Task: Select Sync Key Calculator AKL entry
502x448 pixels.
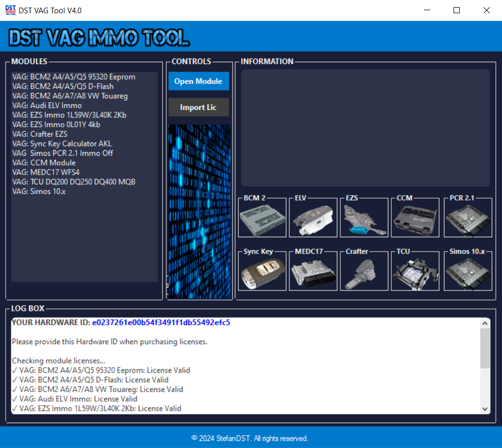Action: tap(62, 144)
